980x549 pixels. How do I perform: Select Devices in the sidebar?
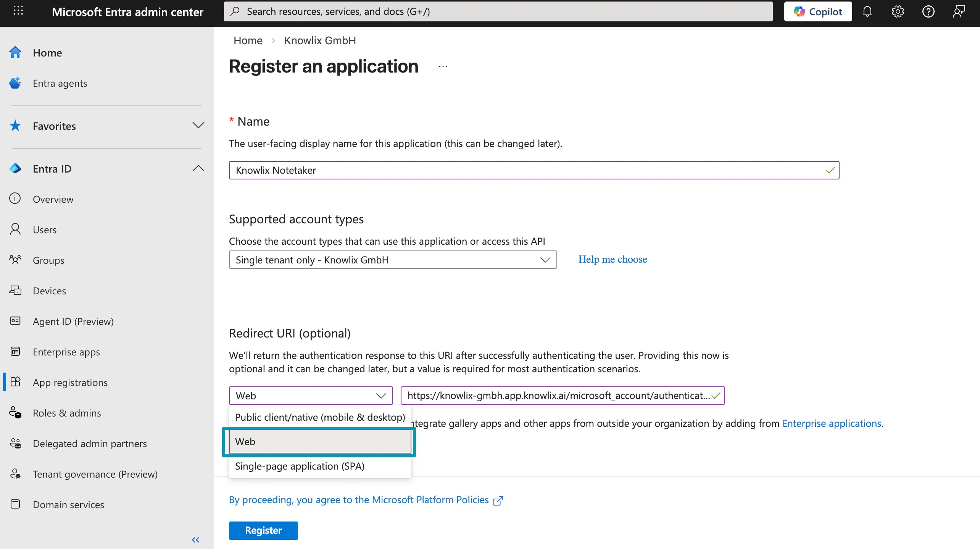click(x=49, y=291)
